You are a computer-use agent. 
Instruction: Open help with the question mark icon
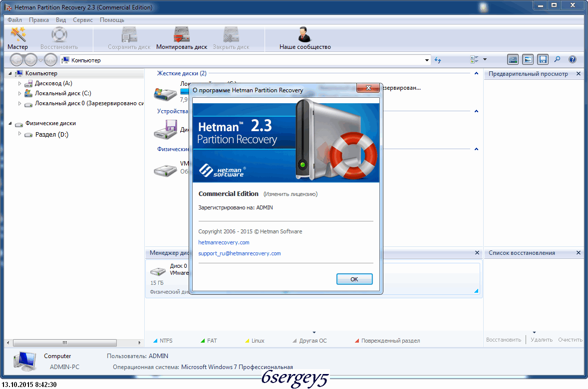(x=572, y=59)
